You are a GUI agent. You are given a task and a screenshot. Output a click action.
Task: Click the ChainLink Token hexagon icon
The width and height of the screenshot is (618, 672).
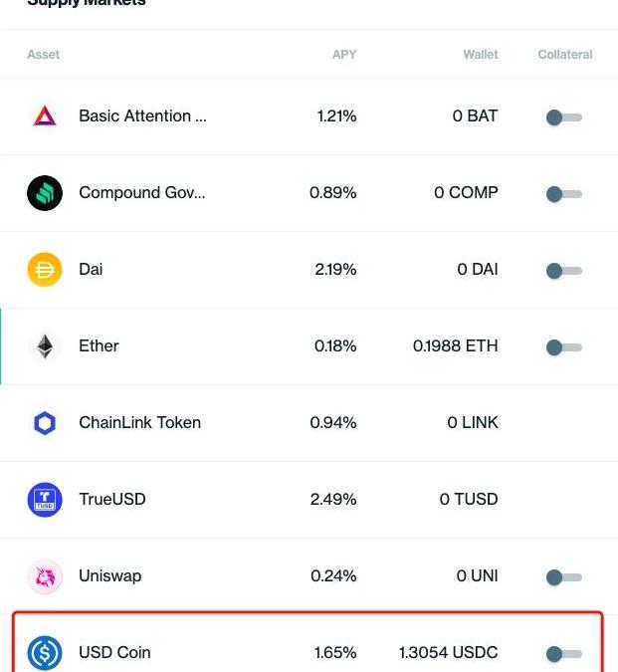point(45,423)
